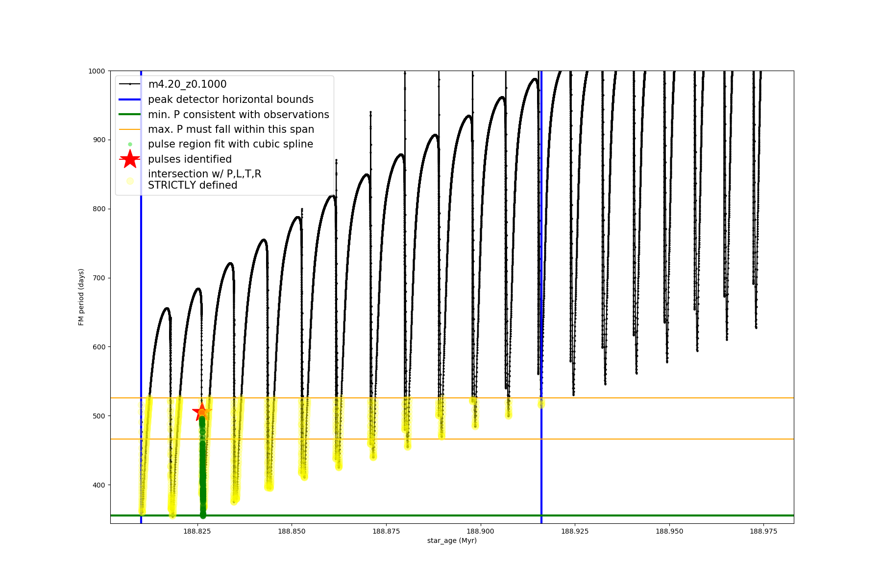This screenshot has width=882, height=588.
Task: Click the red star icon in the legend
Action: tap(130, 159)
